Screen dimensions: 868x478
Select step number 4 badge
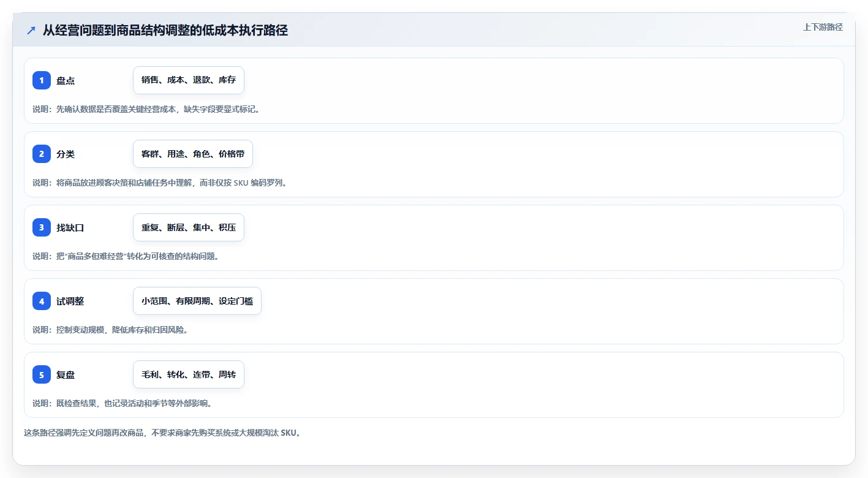(x=42, y=301)
